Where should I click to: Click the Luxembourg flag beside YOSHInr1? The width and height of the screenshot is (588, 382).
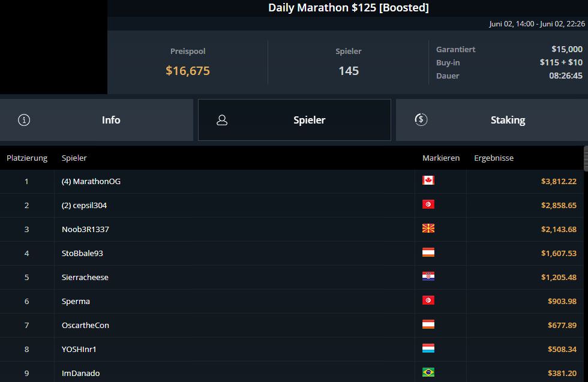(428, 348)
